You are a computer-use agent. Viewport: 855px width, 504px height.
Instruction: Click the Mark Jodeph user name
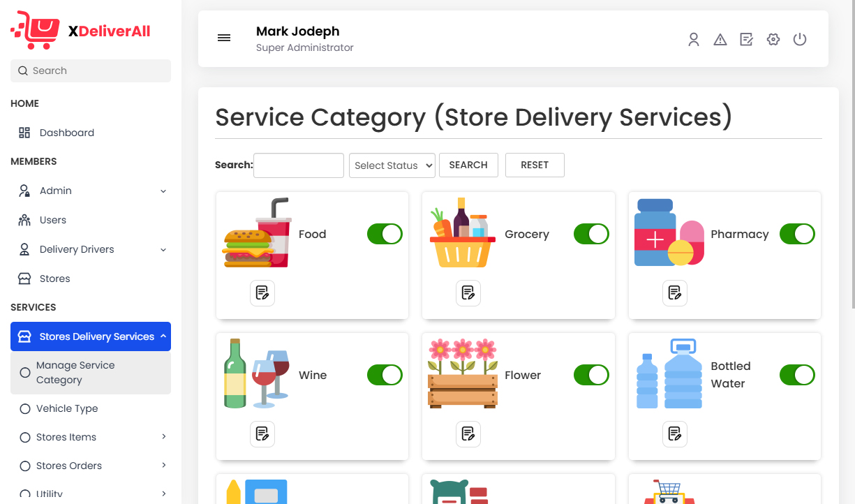[298, 31]
